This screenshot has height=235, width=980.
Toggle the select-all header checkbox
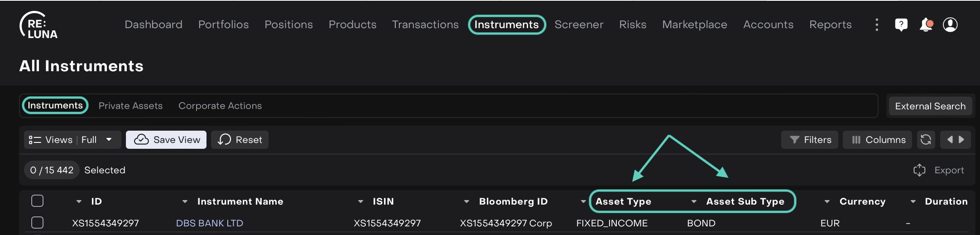coord(38,201)
